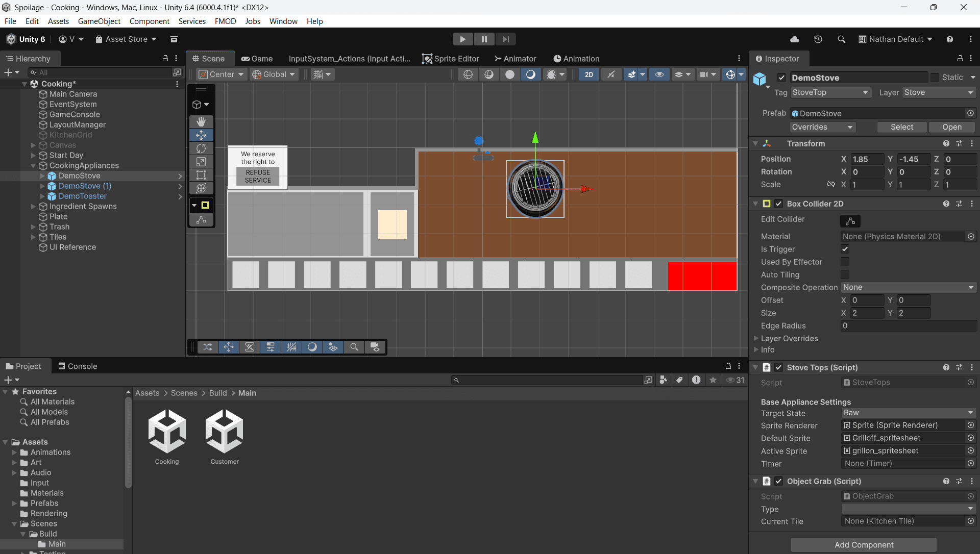
Task: Select the Rotate tool in scene toolbar
Action: [x=201, y=148]
